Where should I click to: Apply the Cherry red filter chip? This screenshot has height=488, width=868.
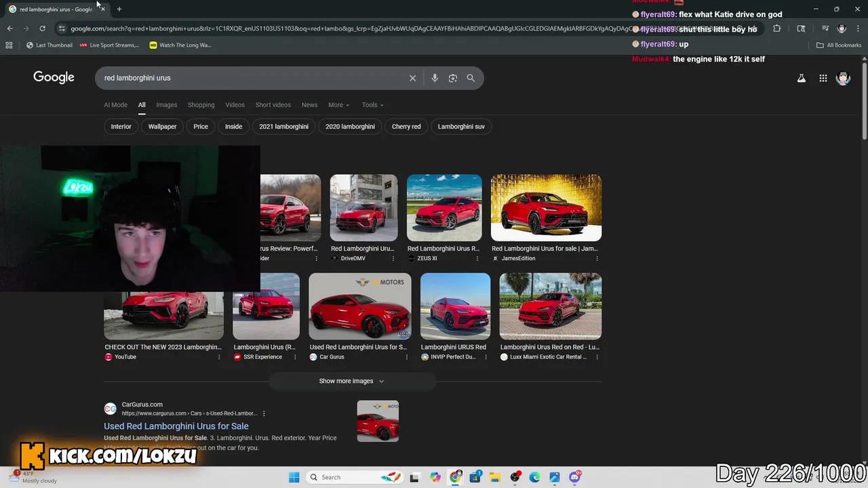click(406, 127)
